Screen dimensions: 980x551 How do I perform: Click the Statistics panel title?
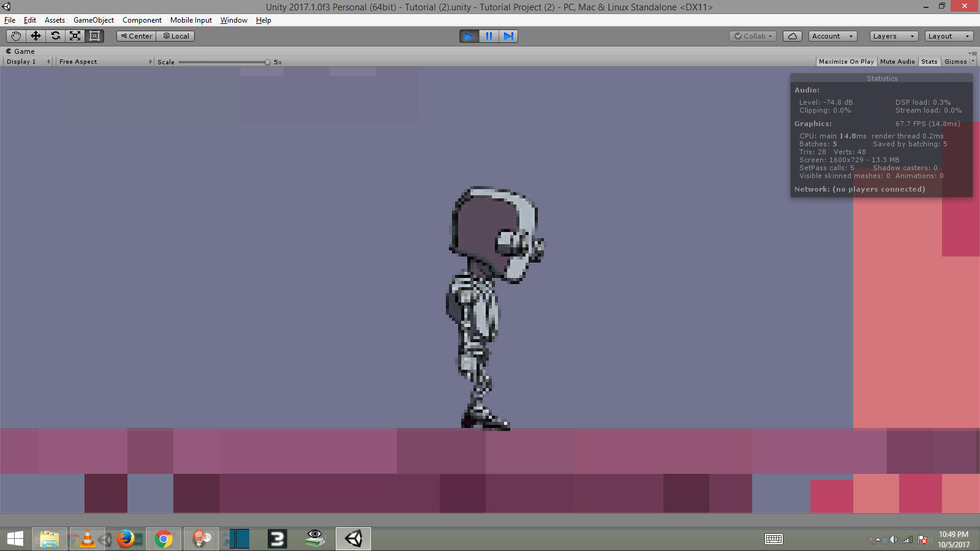(882, 78)
